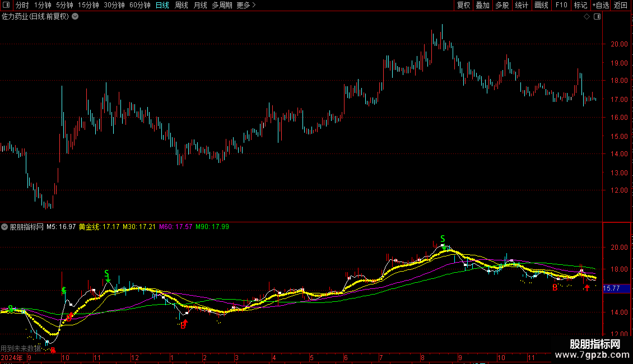The image size is (633, 364).
Task: Click the M90: 17.99 value
Action: (x=212, y=227)
